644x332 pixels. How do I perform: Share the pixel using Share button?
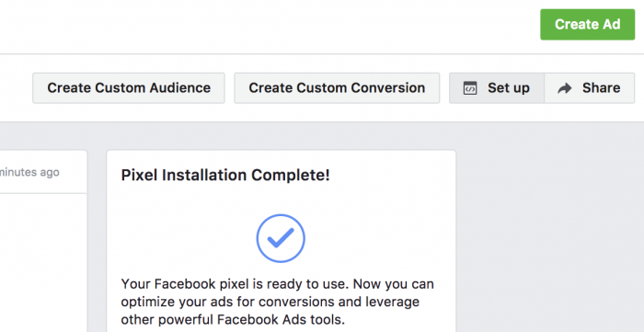point(590,87)
